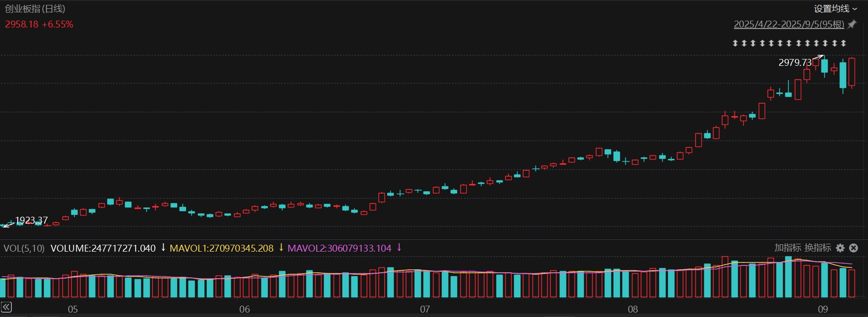
Task: Click the 加指标 add indicator button
Action: coord(787,248)
